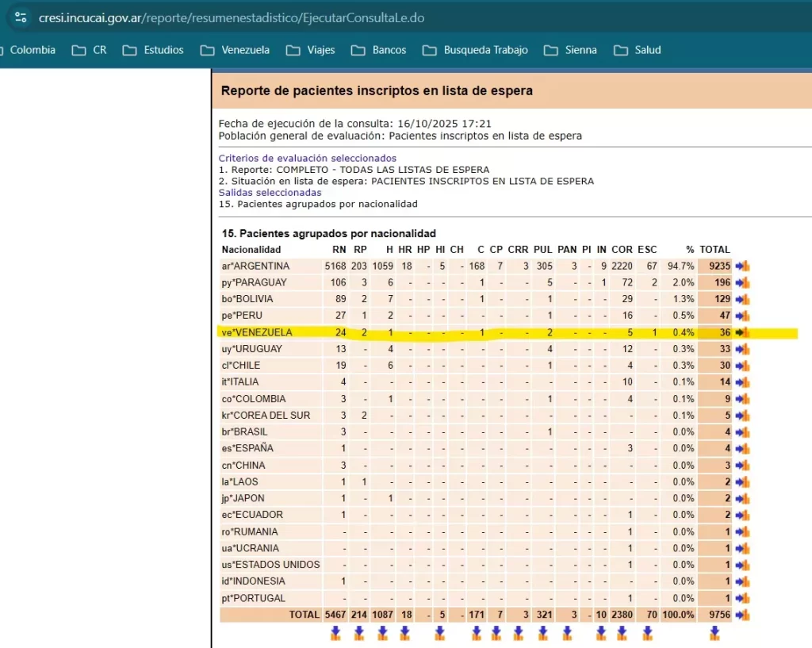812x648 pixels.
Task: Open the detail icon for the grand TOTAL row
Action: [742, 615]
